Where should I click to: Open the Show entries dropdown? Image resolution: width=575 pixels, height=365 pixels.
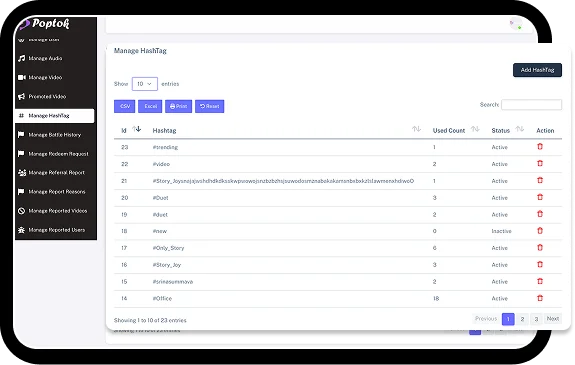coord(144,84)
